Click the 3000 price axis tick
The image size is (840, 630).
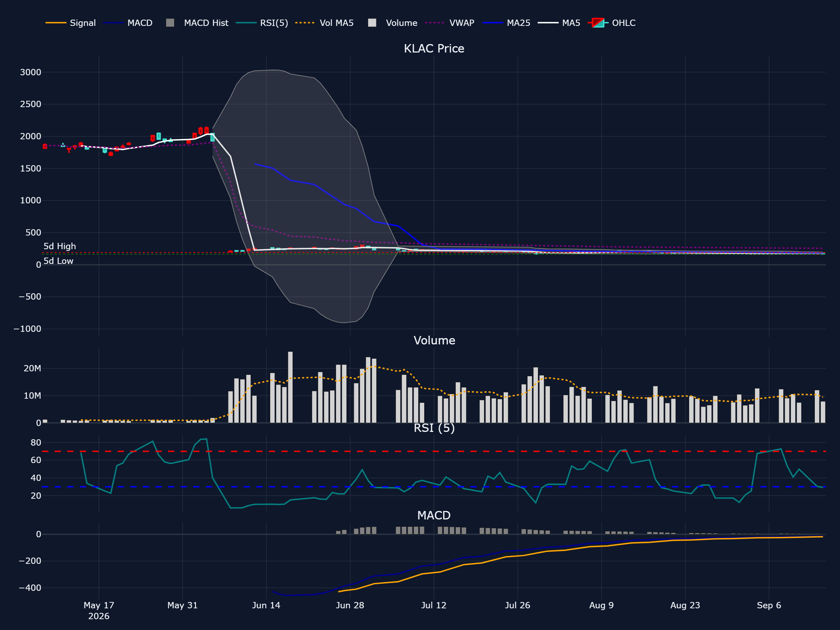pos(30,72)
